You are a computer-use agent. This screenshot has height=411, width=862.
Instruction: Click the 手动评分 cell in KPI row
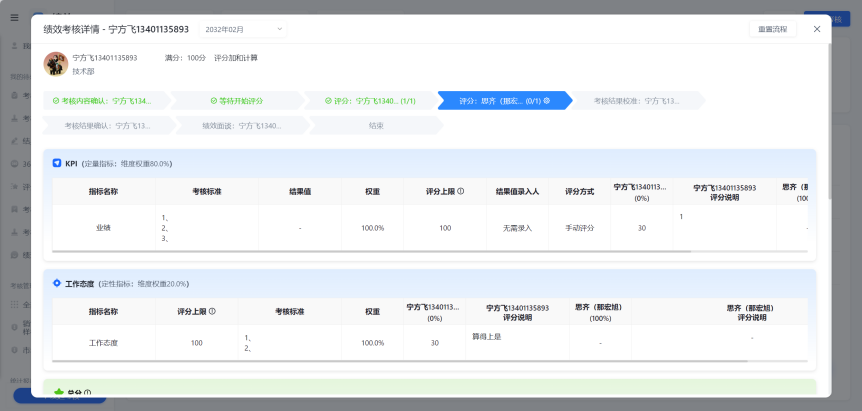point(579,227)
